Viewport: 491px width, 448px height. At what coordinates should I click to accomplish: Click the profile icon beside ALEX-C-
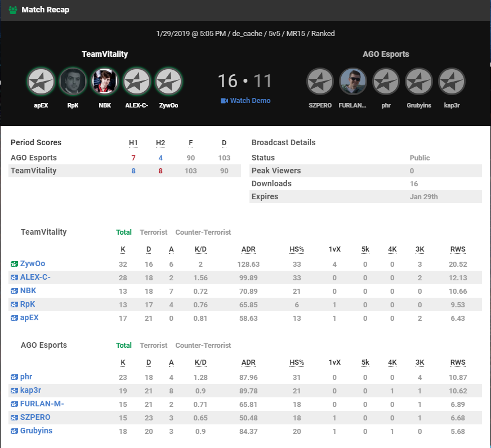pyautogui.click(x=15, y=277)
